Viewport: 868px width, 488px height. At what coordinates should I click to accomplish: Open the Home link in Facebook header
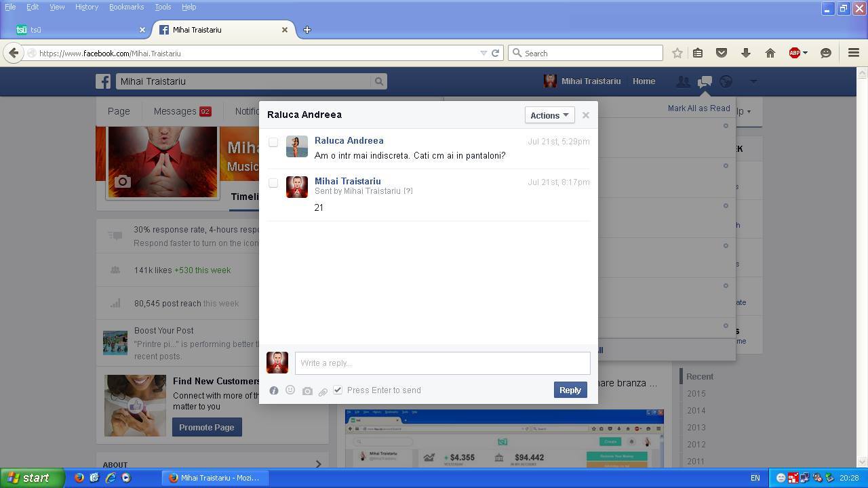644,81
